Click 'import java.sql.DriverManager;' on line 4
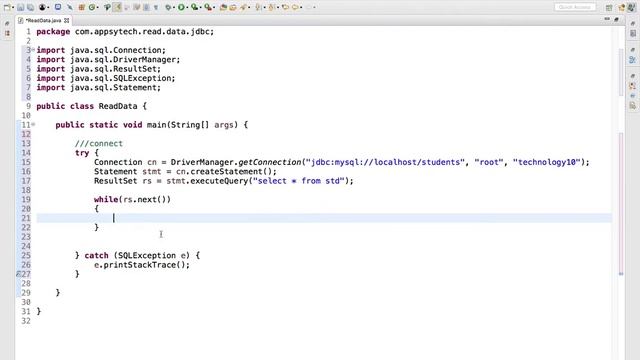This screenshot has width=640, height=360. tap(108, 60)
